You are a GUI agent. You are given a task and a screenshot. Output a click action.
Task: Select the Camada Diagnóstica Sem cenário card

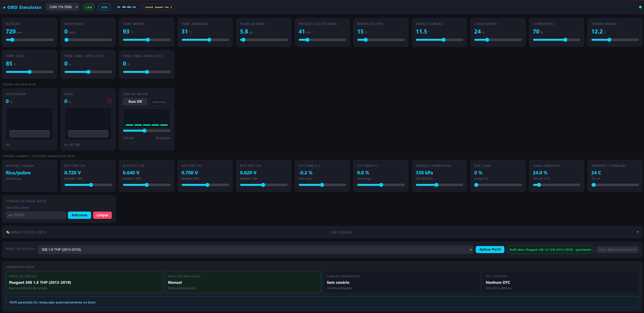click(401, 282)
